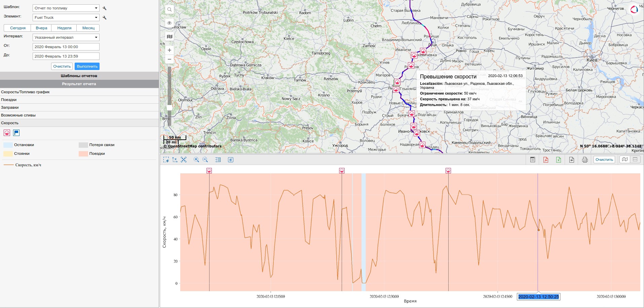
Task: Select the Неделя period tab
Action: (x=64, y=28)
